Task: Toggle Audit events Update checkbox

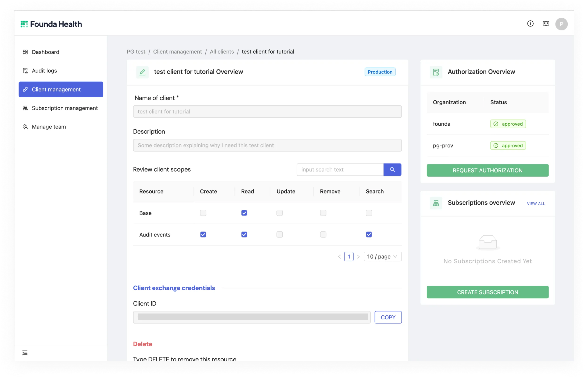Action: point(280,235)
